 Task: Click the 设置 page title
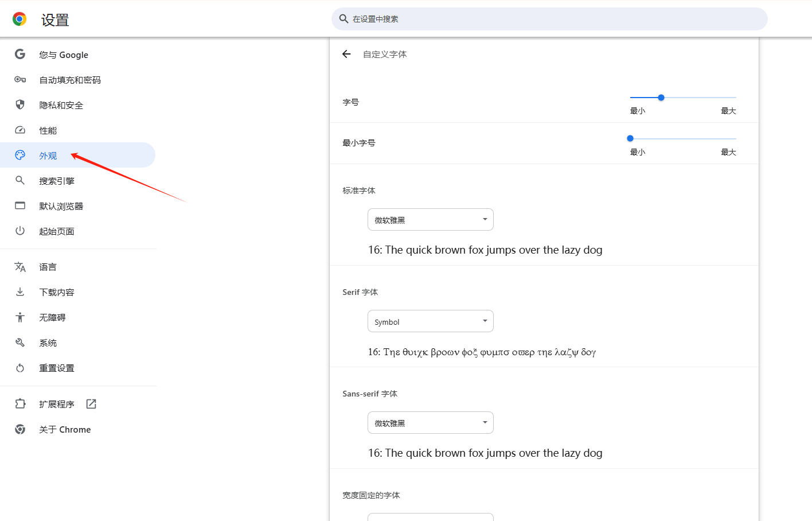(55, 20)
